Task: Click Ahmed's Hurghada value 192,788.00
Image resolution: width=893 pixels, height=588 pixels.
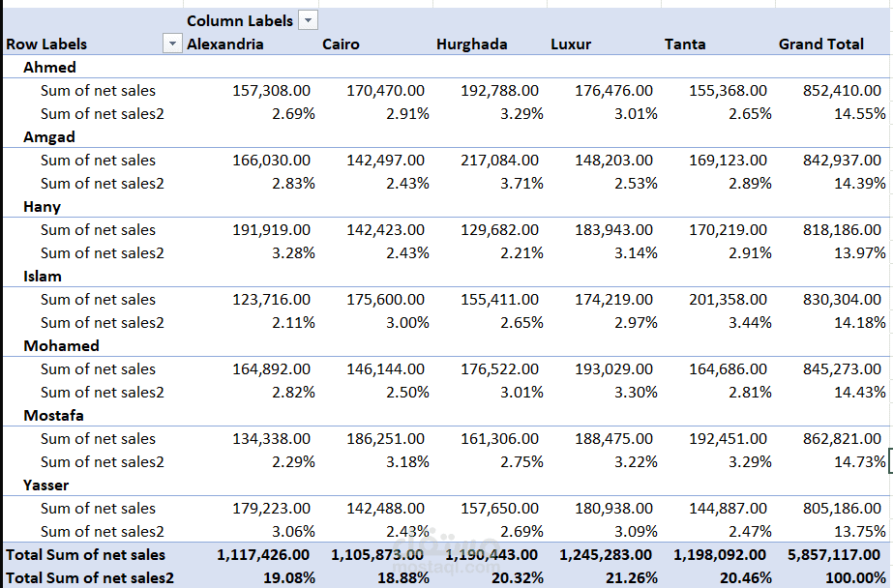Action: pos(499,91)
